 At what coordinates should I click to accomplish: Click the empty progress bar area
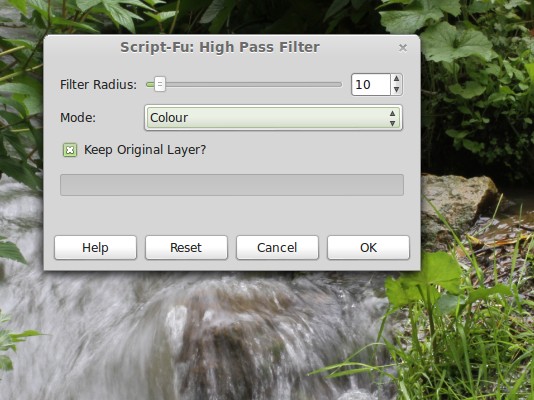click(232, 185)
